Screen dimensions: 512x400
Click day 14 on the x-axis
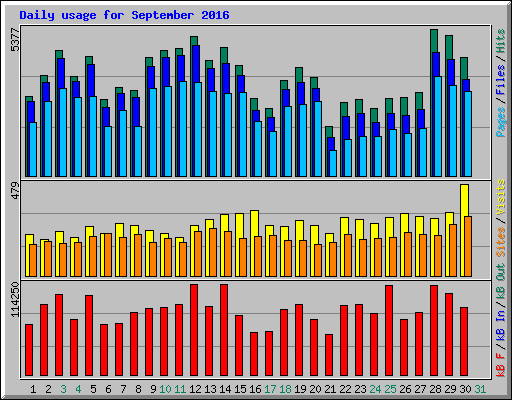[225, 389]
